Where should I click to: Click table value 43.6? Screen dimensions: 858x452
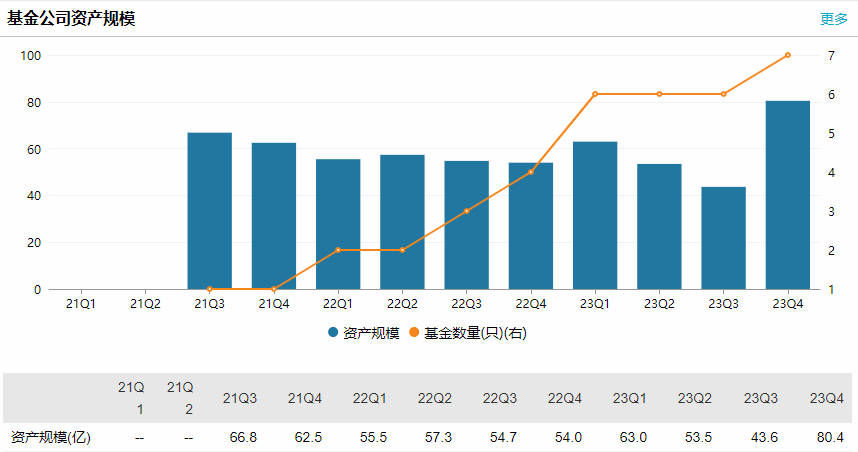point(764,437)
